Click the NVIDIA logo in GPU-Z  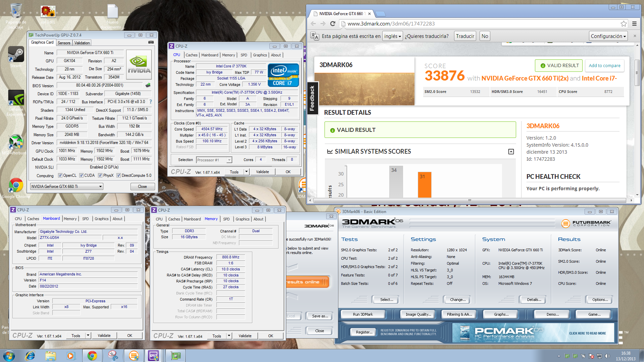pyautogui.click(x=139, y=65)
